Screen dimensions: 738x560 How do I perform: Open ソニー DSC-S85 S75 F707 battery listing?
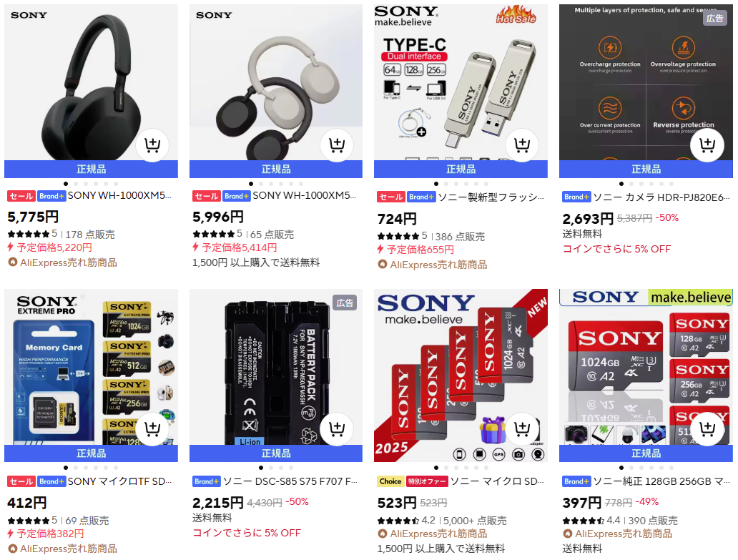[290, 481]
